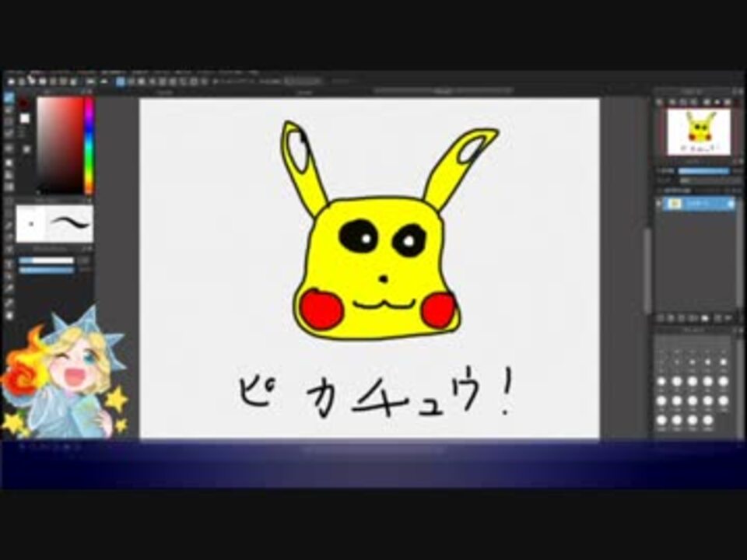Select the rectangular Select tool
The height and width of the screenshot is (560, 747).
[9, 201]
